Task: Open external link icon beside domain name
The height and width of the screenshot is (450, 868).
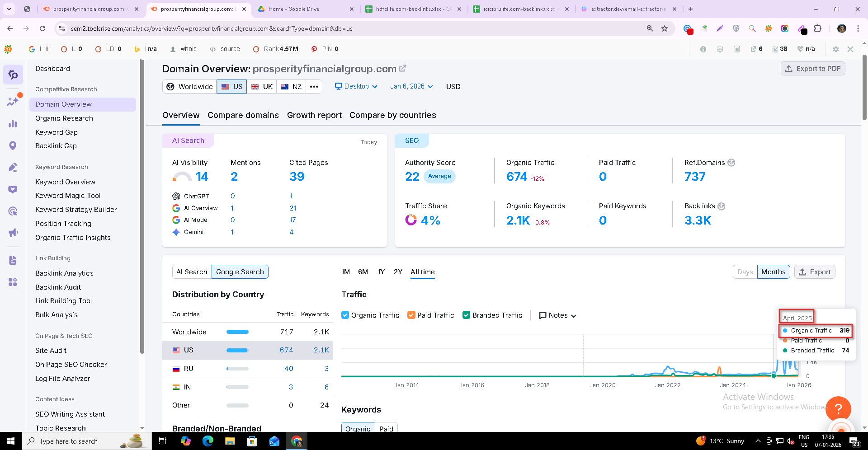Action: [402, 68]
